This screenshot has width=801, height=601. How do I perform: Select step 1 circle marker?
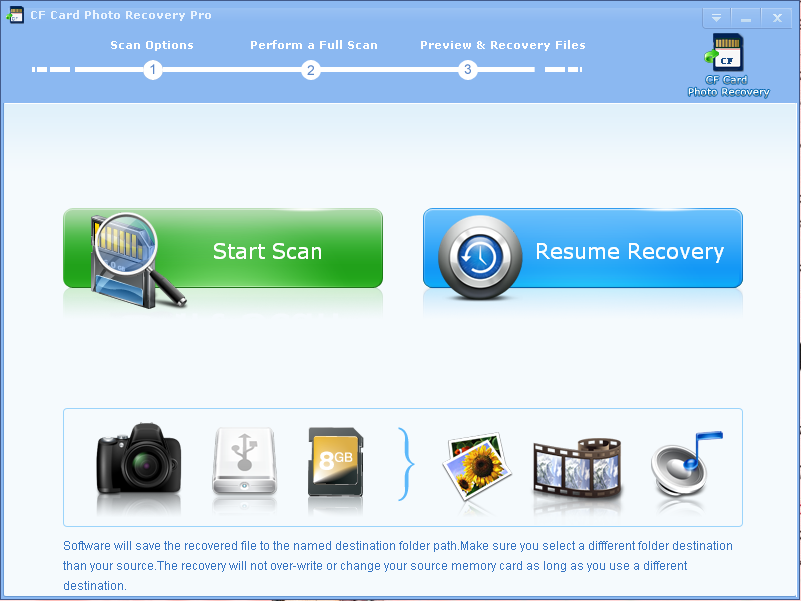pos(152,70)
